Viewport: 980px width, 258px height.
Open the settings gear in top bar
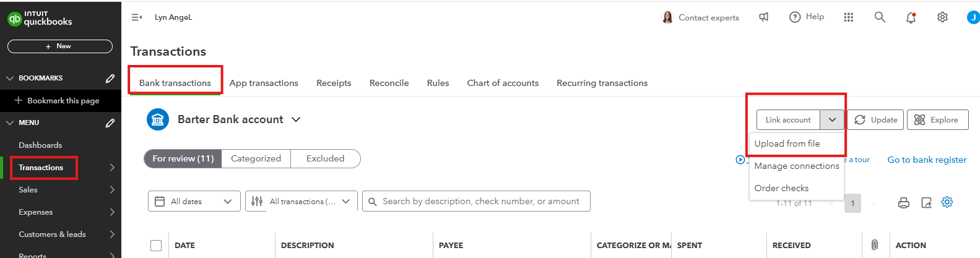(x=942, y=17)
